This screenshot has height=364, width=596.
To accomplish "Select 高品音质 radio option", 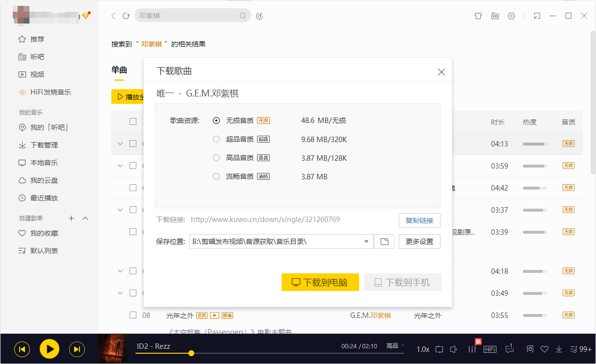I will pos(216,158).
